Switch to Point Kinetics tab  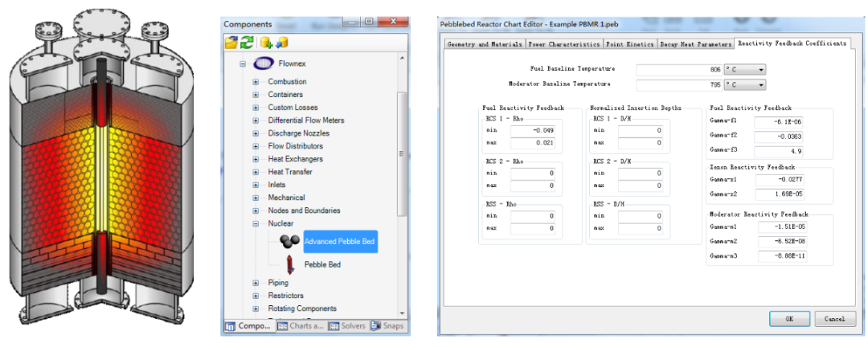(x=629, y=44)
